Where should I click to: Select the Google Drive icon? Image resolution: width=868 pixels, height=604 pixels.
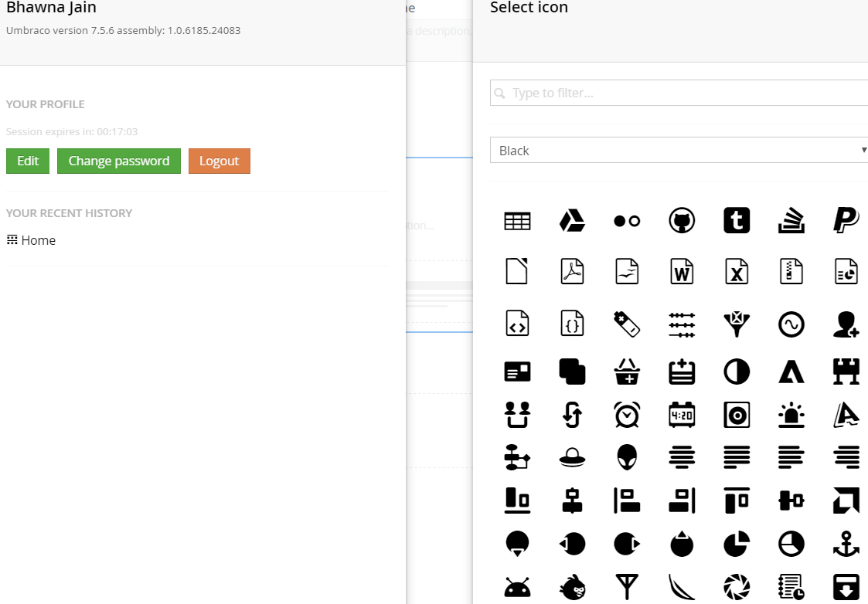pos(572,221)
